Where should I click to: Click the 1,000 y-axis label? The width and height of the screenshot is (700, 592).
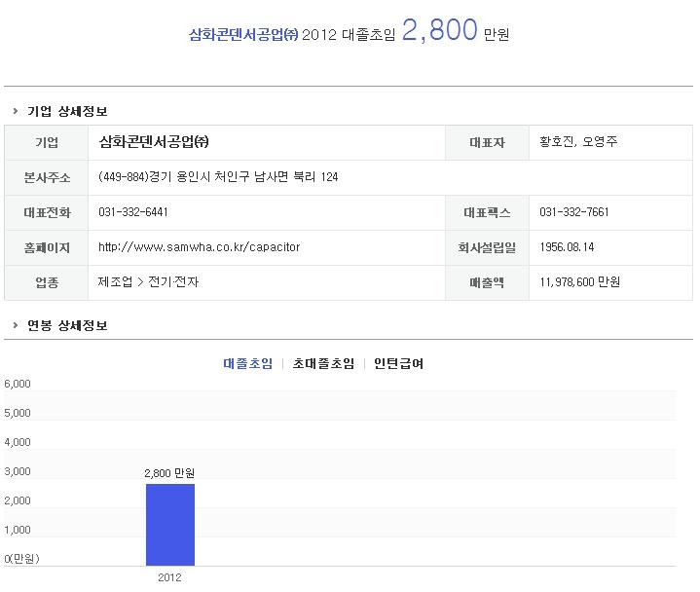(x=18, y=530)
